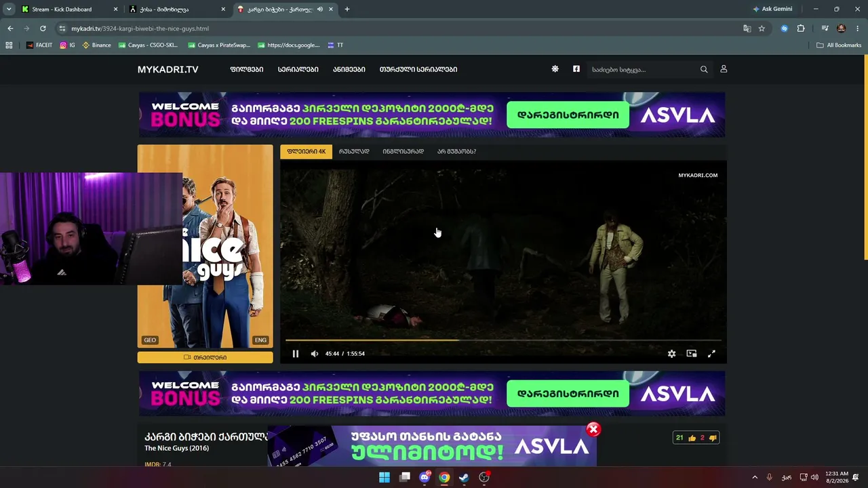Toggle site theme with the sun icon
Screen dimensions: 868x488
[x=555, y=69]
